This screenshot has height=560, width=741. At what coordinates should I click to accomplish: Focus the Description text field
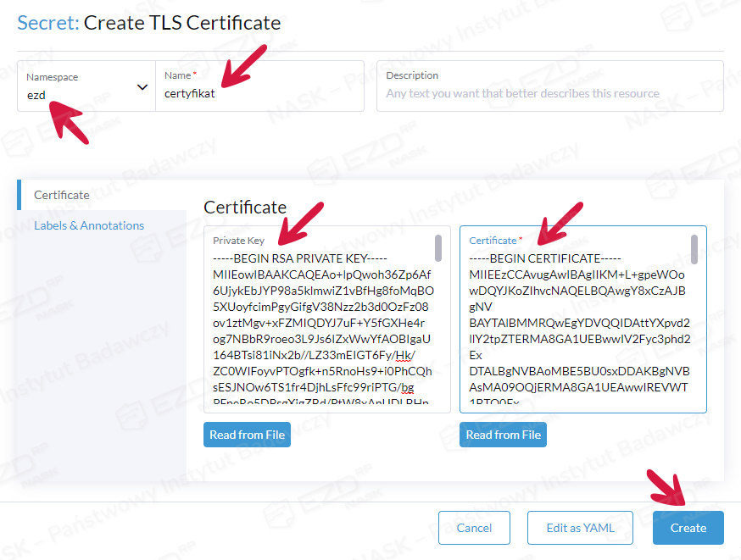549,93
